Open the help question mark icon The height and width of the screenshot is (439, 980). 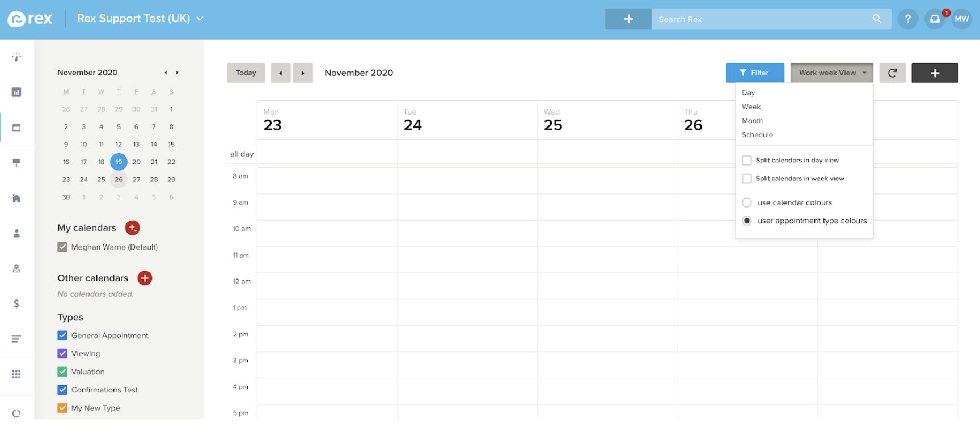(x=908, y=19)
